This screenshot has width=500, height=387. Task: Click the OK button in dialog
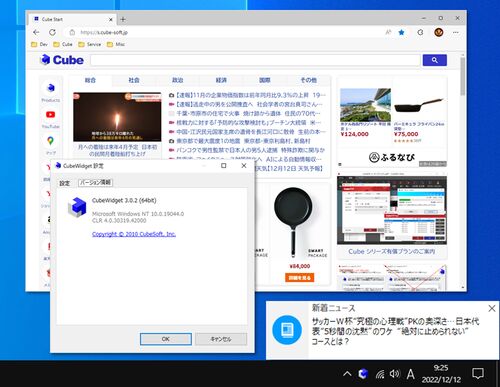point(166,339)
